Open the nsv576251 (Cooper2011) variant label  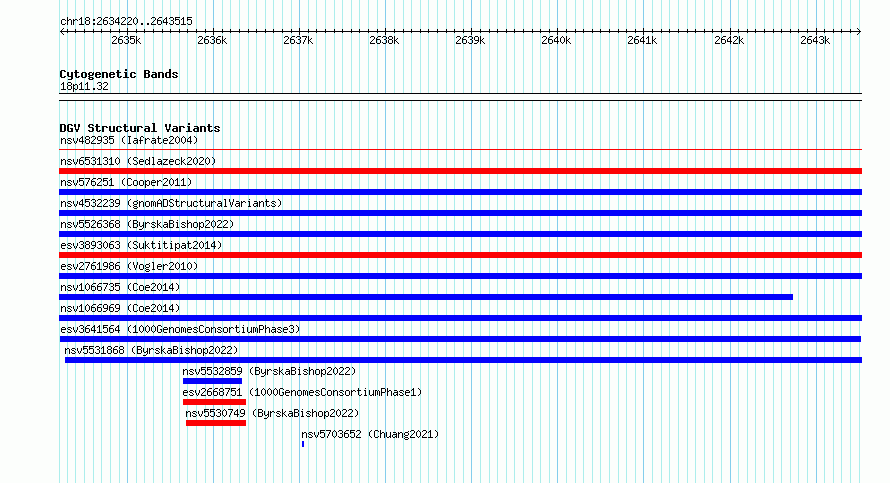[x=126, y=182]
